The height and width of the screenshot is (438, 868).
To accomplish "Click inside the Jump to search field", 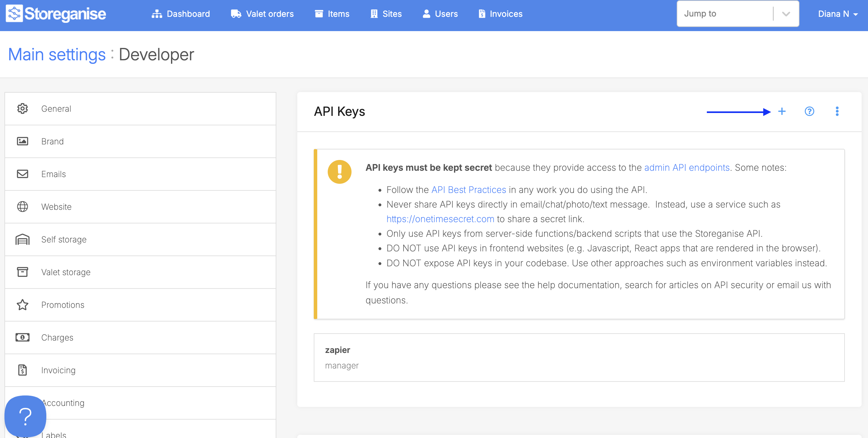I will tap(725, 14).
